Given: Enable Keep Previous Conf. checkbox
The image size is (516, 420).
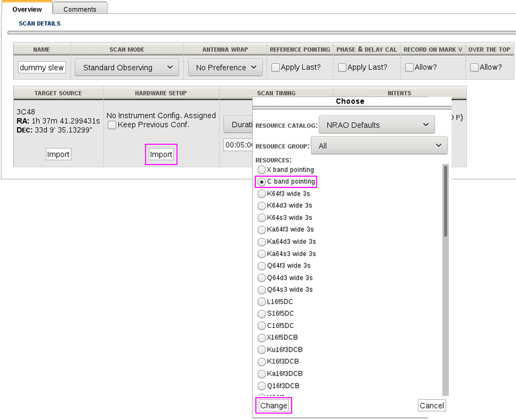Looking at the screenshot, I should (x=112, y=125).
